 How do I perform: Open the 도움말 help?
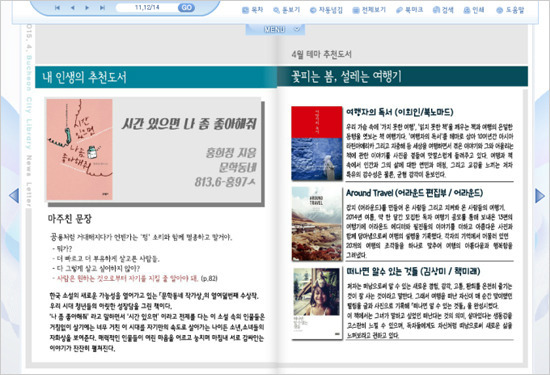pos(510,10)
